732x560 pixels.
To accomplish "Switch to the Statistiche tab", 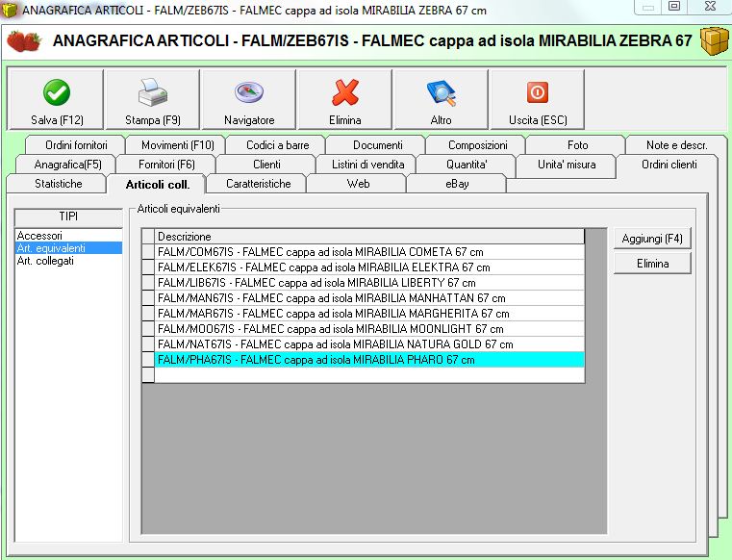I will coord(59,184).
